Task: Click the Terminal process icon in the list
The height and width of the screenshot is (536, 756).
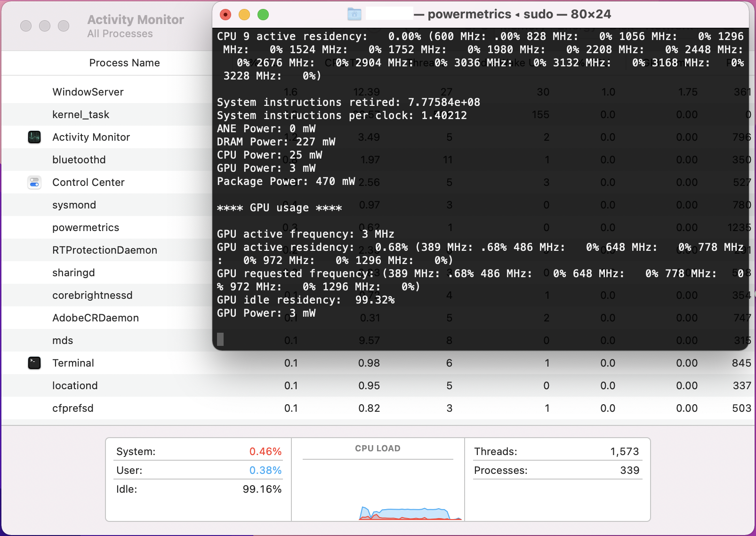Action: 34,363
